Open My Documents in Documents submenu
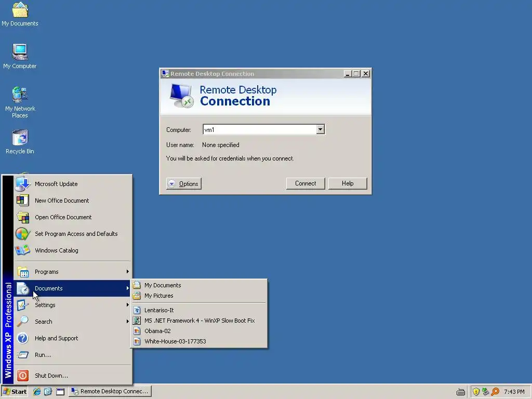This screenshot has width=532, height=399. (199, 285)
